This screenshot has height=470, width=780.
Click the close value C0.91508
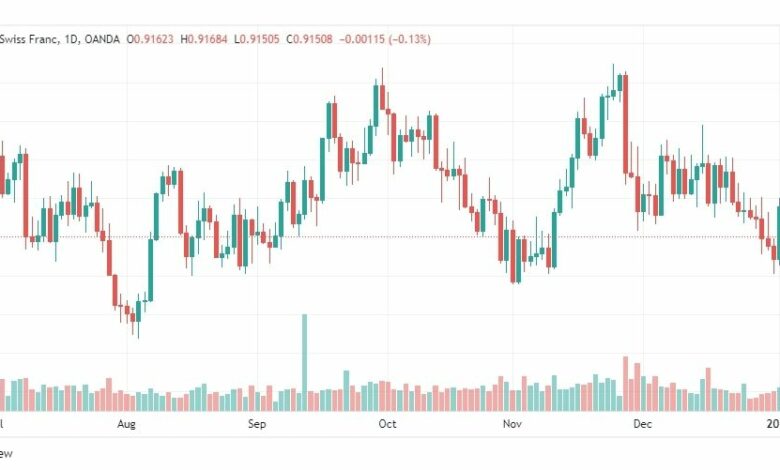(309, 39)
